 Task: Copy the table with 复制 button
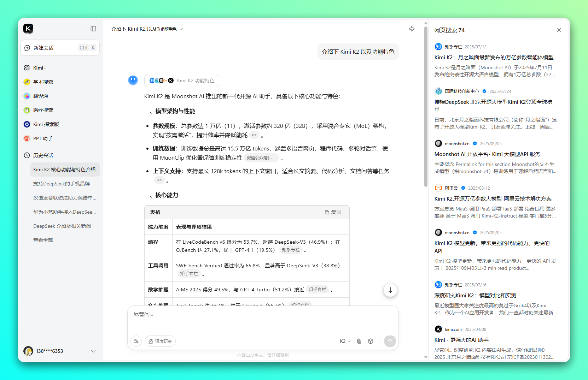point(333,212)
